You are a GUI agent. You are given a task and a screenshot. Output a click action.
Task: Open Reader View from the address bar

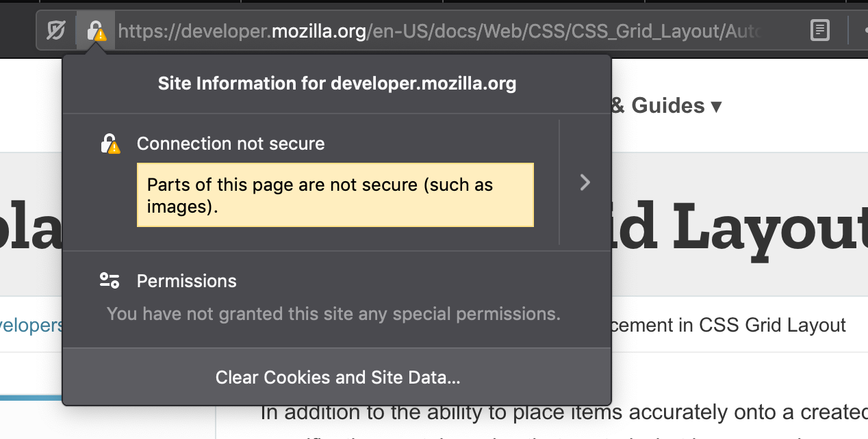(x=819, y=30)
